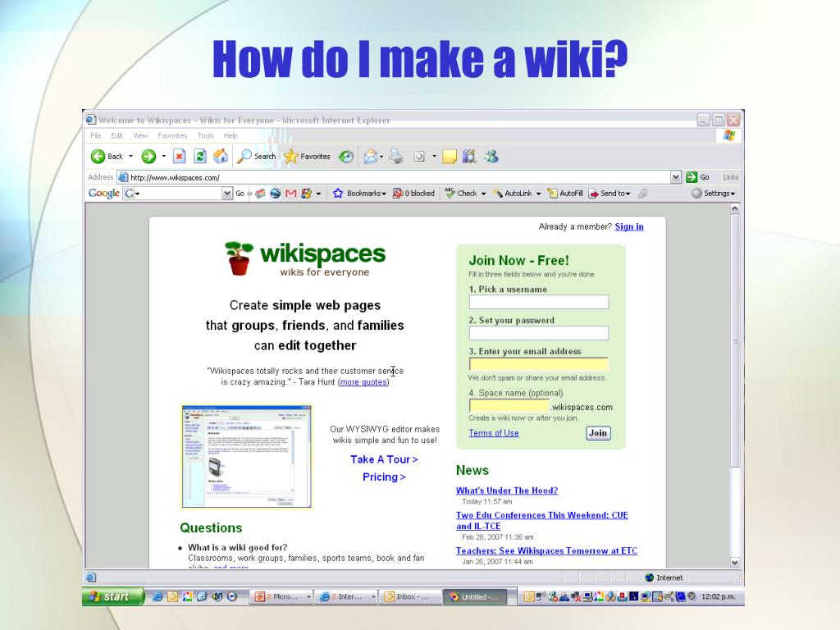Open the Mail button dropdown arrow
Image resolution: width=840 pixels, height=630 pixels.
[x=381, y=157]
